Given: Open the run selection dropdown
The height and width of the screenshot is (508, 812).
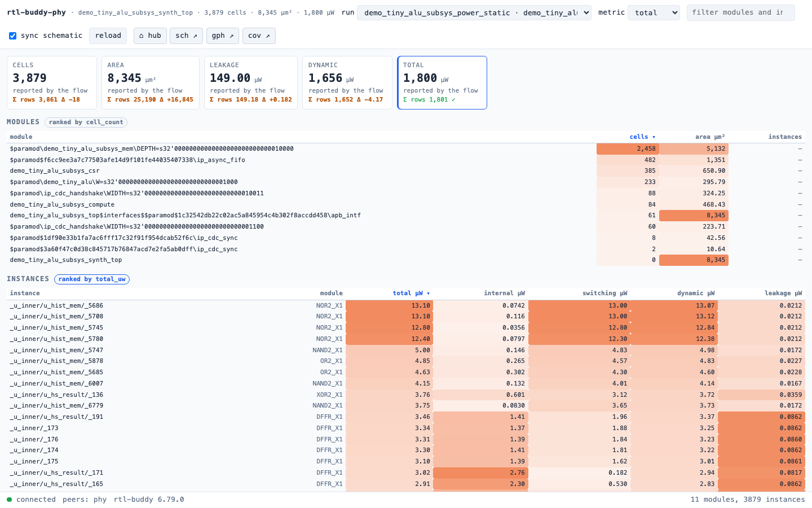Looking at the screenshot, I should (x=474, y=12).
